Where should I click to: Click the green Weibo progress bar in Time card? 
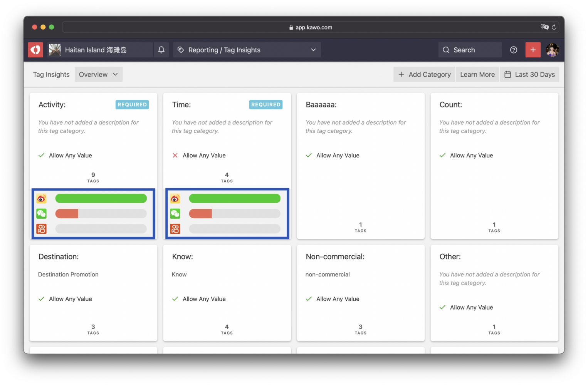[x=235, y=198]
